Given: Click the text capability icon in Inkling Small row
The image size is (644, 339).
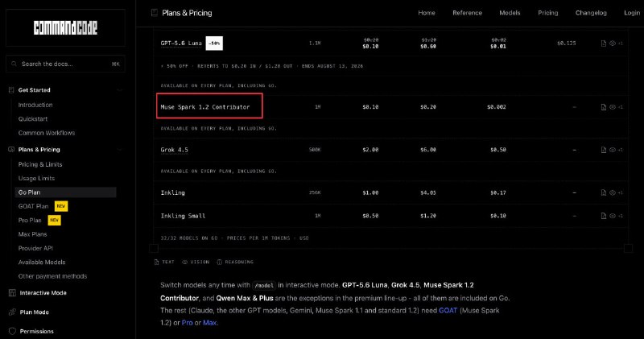Looking at the screenshot, I should 603,216.
